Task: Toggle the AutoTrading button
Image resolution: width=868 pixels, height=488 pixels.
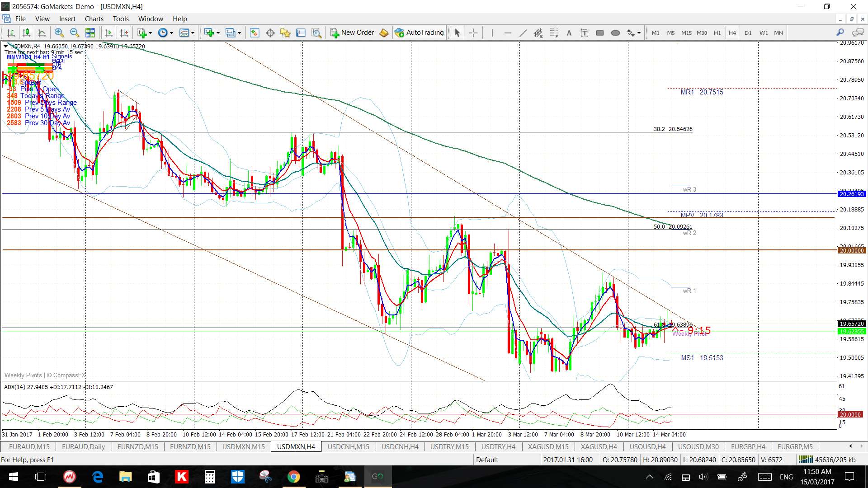Action: 419,33
